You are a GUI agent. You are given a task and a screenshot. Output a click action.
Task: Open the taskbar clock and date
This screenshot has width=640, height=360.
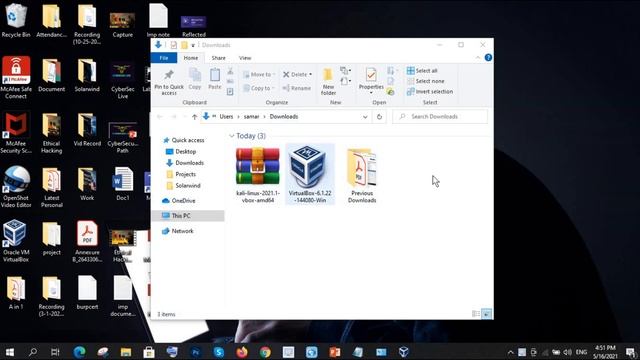(605, 352)
